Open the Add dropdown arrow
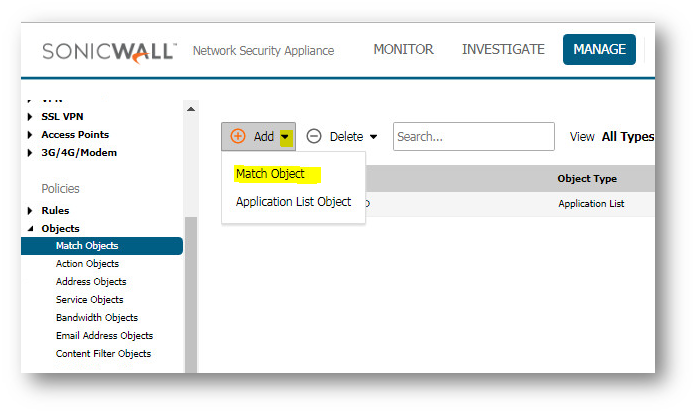697x415 pixels. pos(285,137)
